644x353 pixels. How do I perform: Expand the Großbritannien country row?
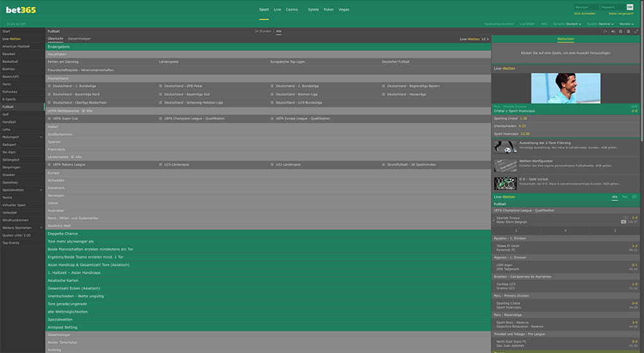tap(268, 135)
